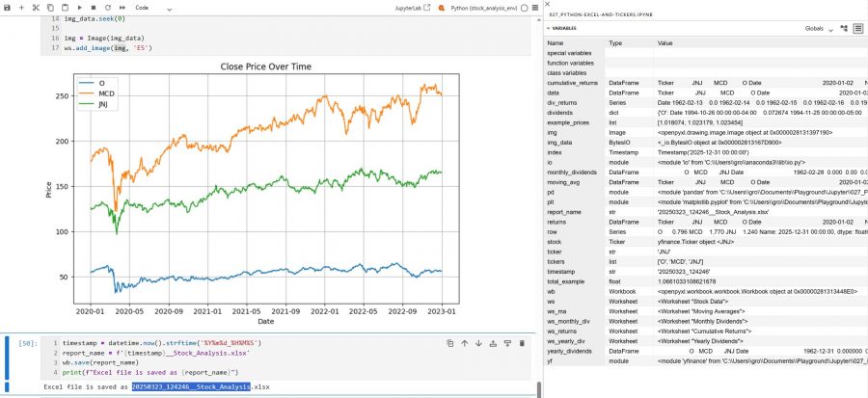The height and width of the screenshot is (398, 868).
Task: Select the index Timestamp variable row
Action: pos(706,152)
